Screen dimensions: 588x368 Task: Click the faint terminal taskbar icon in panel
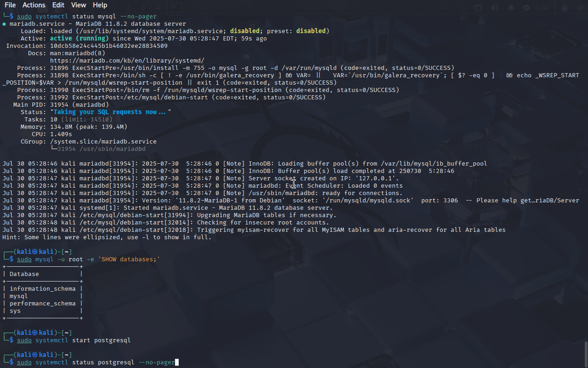177,8
